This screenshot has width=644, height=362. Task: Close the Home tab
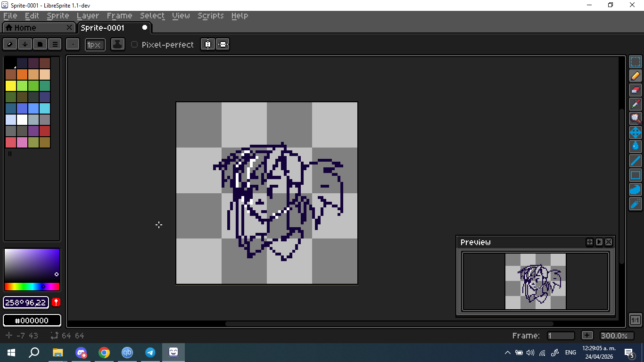69,28
